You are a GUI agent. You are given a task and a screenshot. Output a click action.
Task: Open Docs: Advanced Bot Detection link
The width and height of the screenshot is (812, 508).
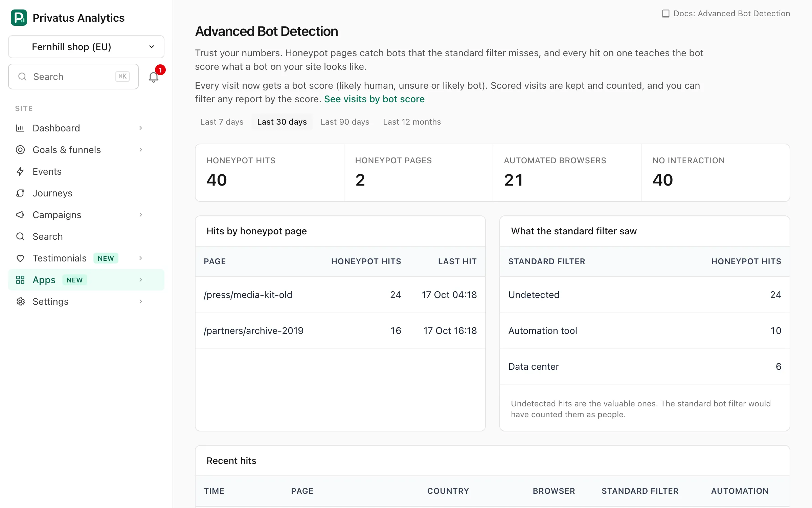[726, 14]
